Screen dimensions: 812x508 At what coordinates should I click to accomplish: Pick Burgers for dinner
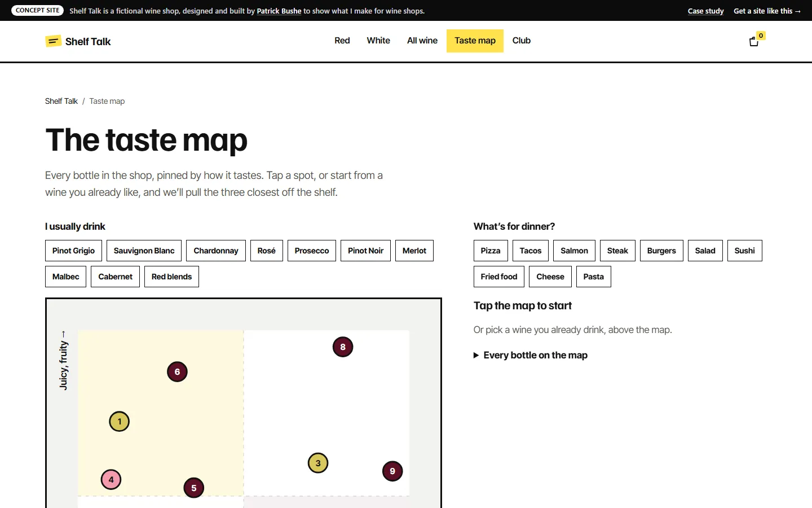661,251
